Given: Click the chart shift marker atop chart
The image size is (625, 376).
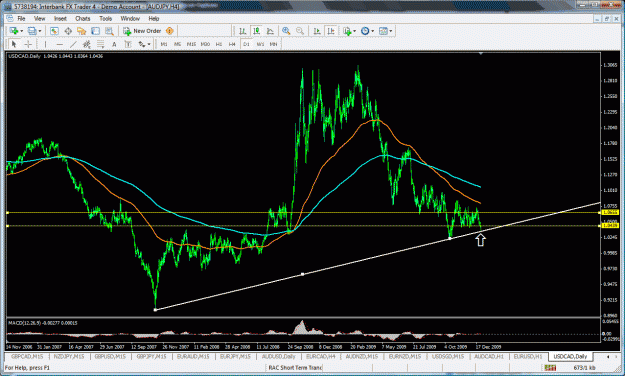Looking at the screenshot, I should [x=481, y=53].
